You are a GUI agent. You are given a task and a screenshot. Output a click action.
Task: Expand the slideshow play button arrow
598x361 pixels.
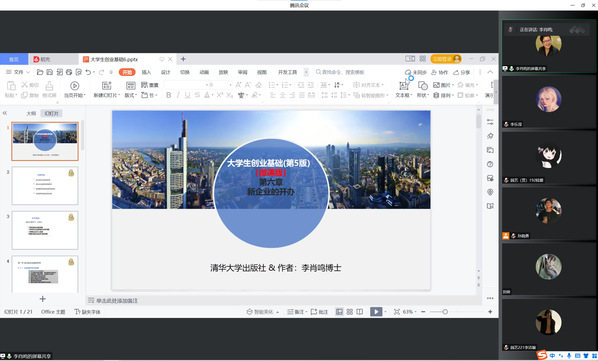coord(385,312)
